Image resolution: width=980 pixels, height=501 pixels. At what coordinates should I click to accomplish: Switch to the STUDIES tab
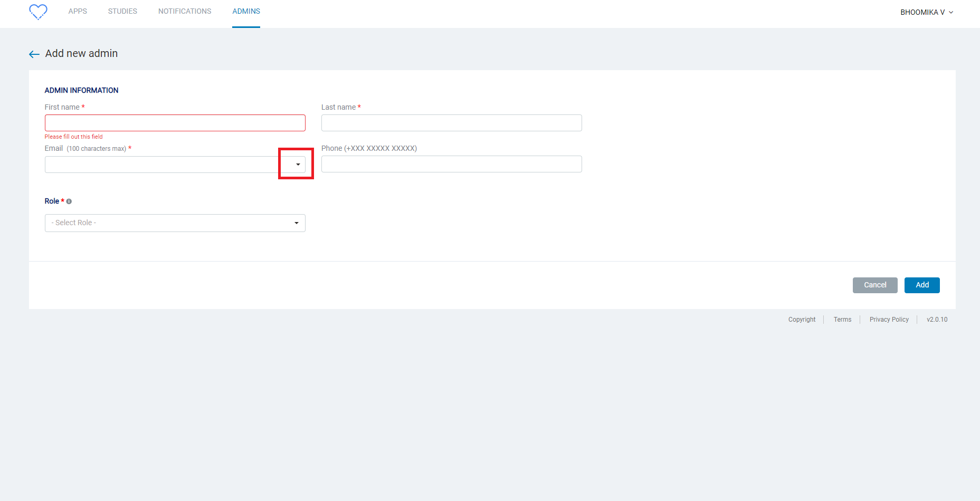(x=122, y=11)
